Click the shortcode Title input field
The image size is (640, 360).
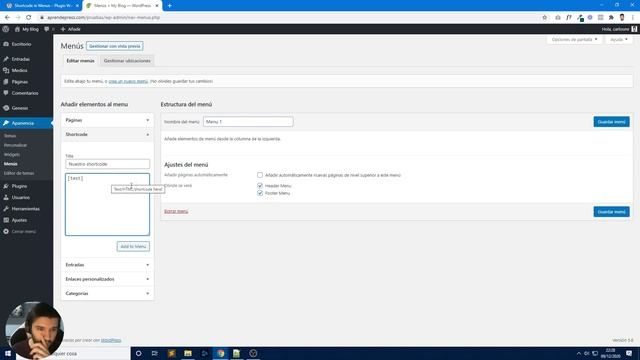click(x=107, y=164)
